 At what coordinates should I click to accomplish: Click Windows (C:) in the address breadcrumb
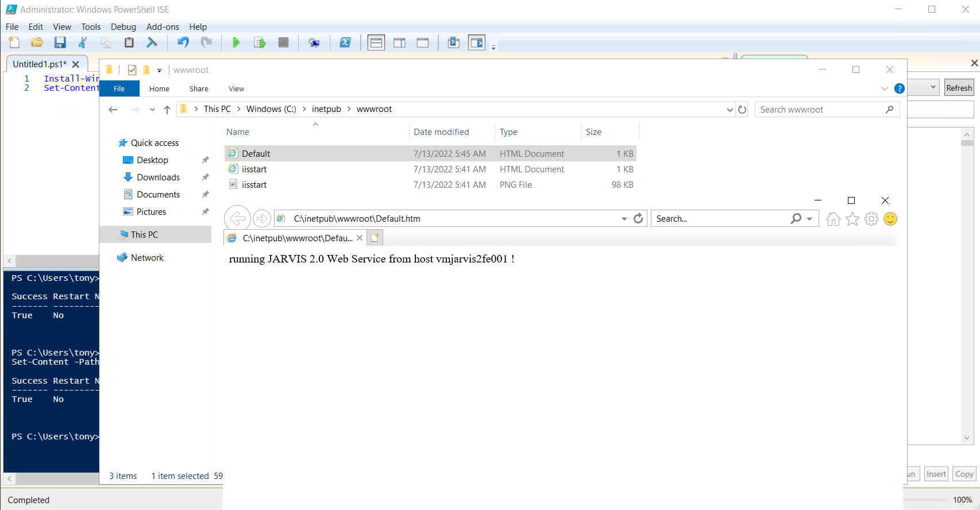(x=271, y=109)
